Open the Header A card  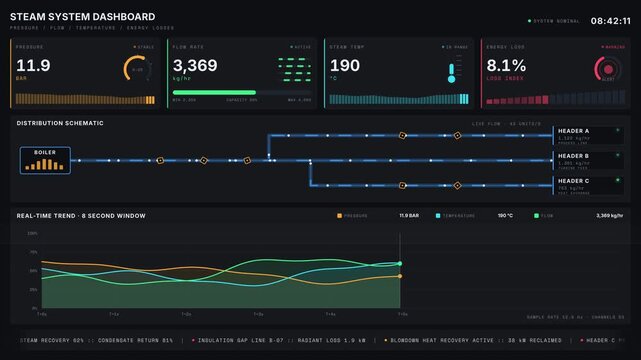(x=588, y=136)
